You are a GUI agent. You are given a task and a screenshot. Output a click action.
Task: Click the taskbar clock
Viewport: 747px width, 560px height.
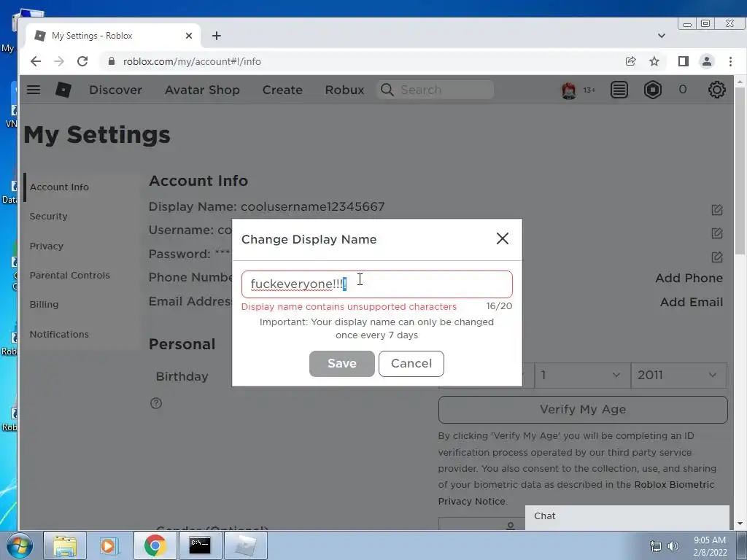click(x=710, y=546)
